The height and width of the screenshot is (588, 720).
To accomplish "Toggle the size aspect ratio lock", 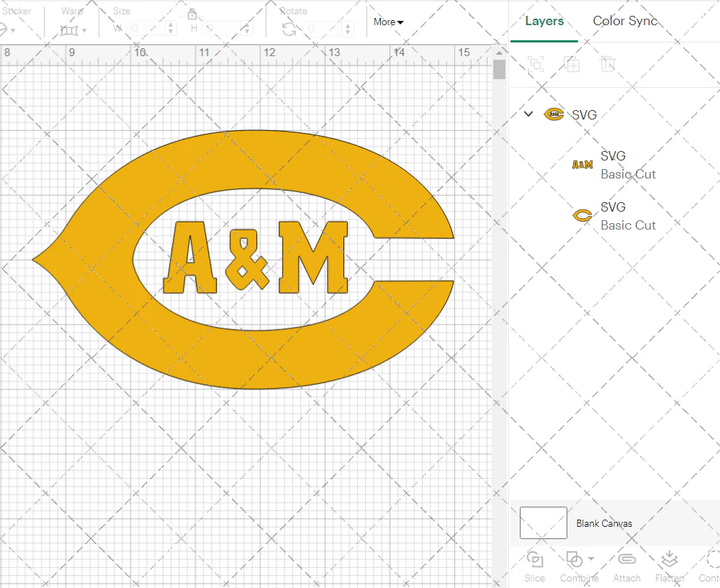I will (192, 14).
